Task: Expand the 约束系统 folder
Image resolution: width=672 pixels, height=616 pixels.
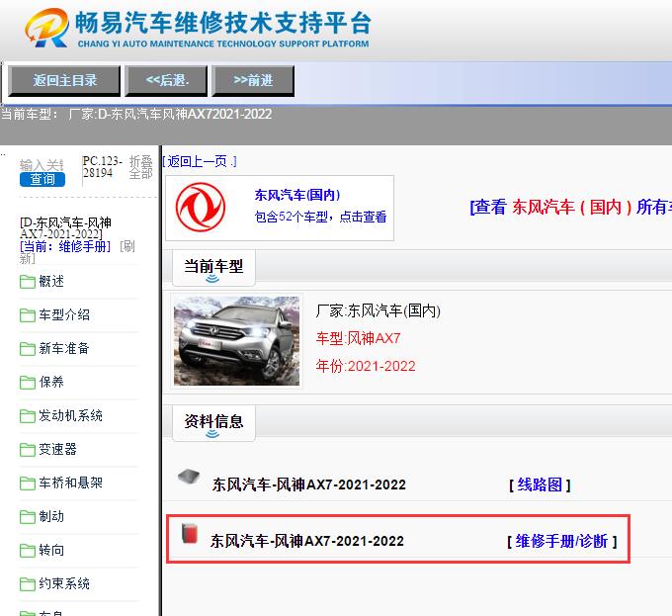Action: tap(64, 583)
